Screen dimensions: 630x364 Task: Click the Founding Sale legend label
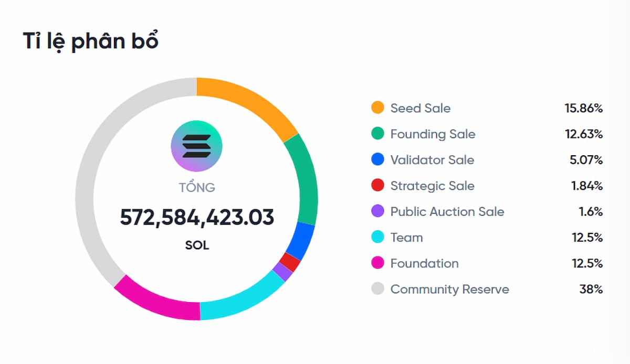click(x=433, y=134)
